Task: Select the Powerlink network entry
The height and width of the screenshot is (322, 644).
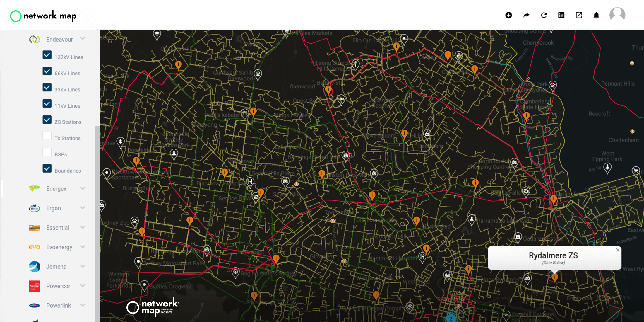Action: (x=58, y=305)
